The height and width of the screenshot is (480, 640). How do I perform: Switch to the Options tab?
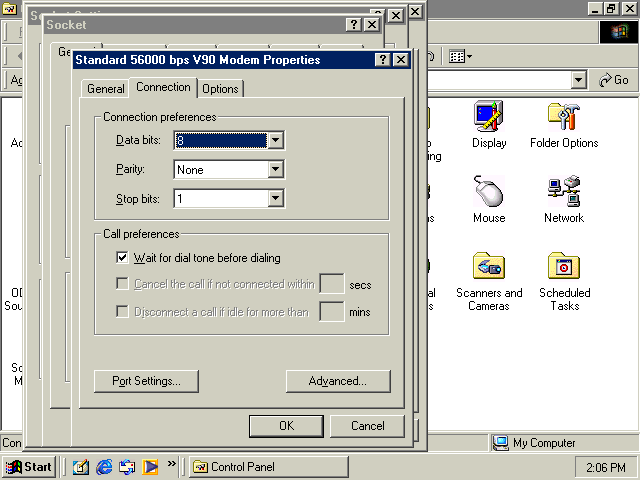(x=220, y=89)
